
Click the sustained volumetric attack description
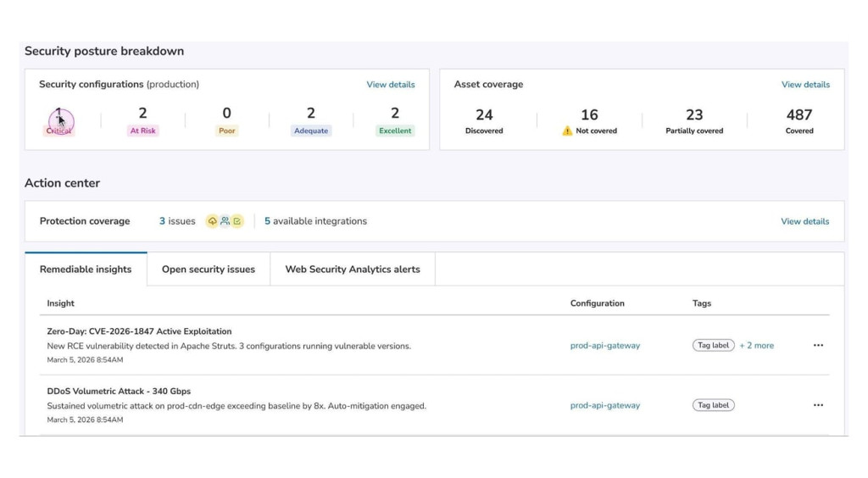(237, 406)
